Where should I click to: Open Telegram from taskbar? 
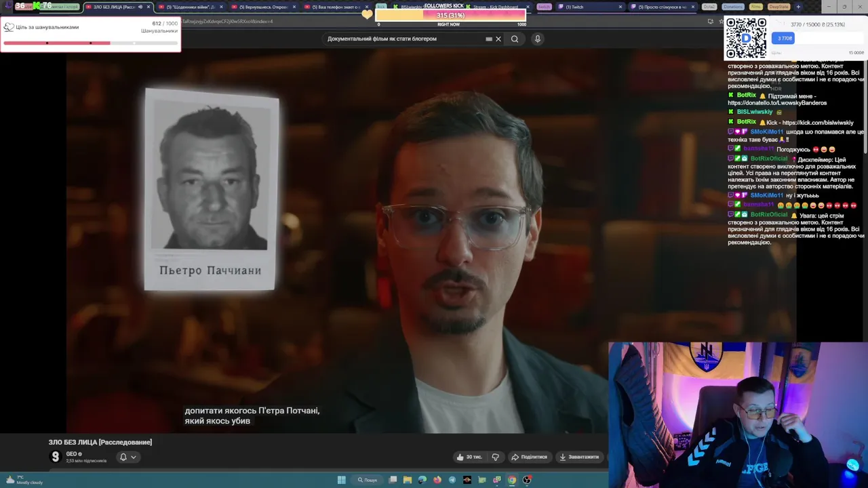click(452, 480)
